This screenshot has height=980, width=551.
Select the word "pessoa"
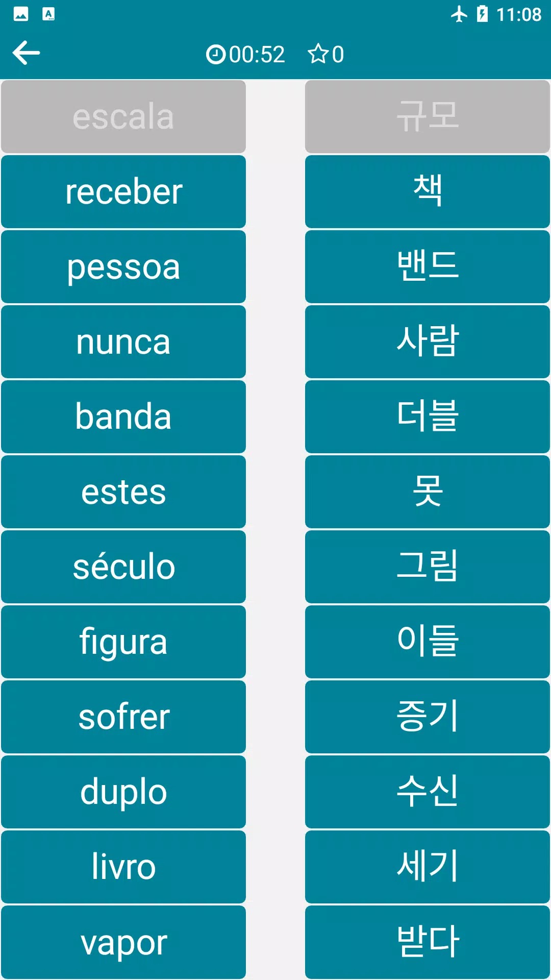(x=123, y=267)
